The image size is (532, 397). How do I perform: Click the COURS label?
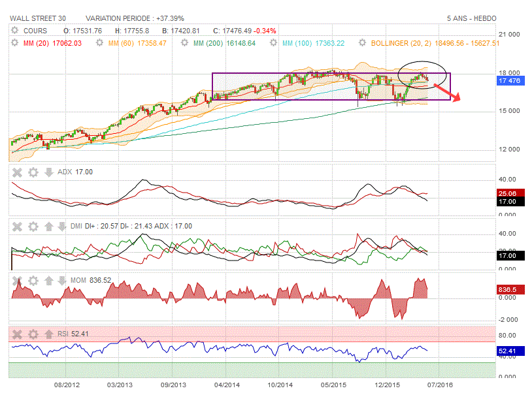(x=35, y=31)
